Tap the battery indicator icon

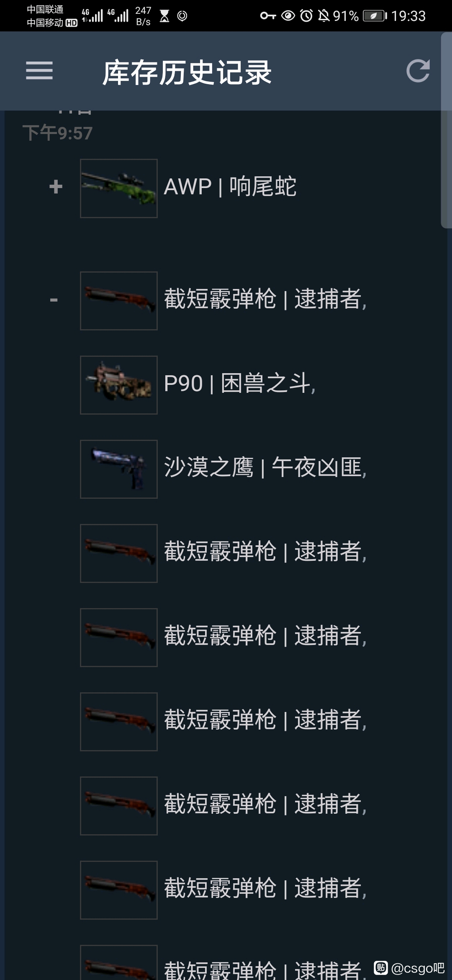point(375,16)
